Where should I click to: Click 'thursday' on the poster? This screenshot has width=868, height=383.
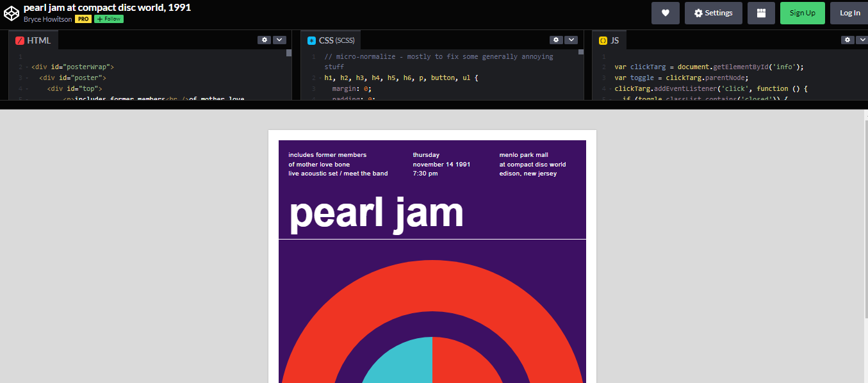426,155
